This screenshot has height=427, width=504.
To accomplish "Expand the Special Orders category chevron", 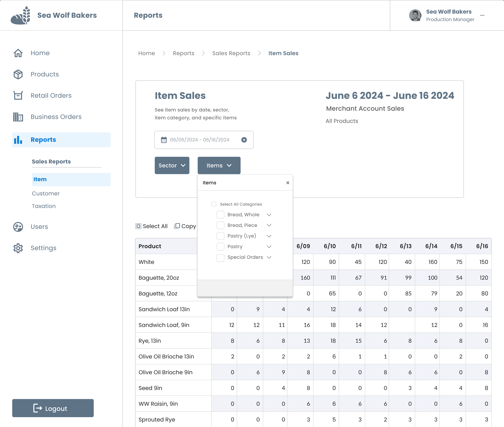I will tap(269, 257).
